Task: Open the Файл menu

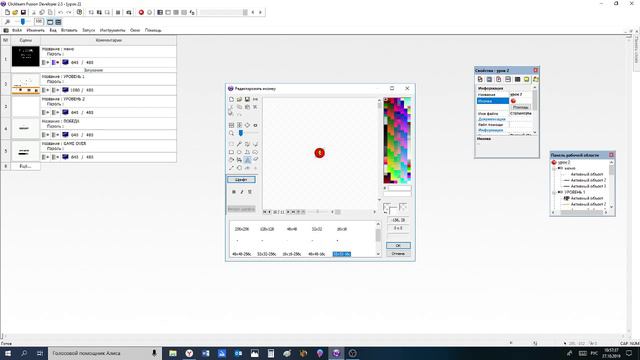Action: pyautogui.click(x=17, y=30)
